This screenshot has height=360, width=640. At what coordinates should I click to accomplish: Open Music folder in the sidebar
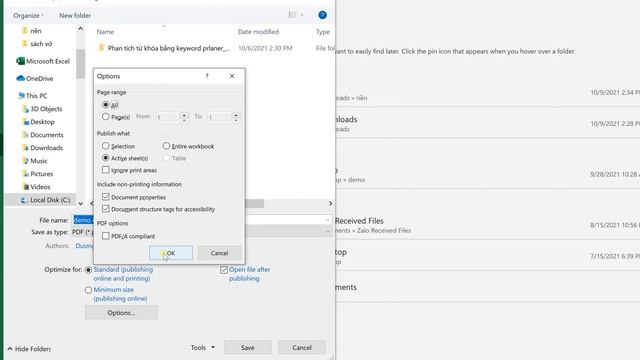click(x=35, y=161)
